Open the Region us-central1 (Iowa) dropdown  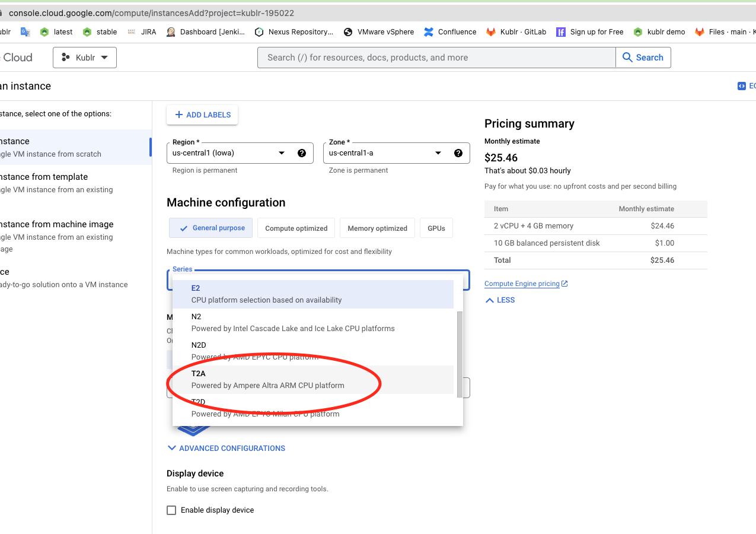pos(240,153)
